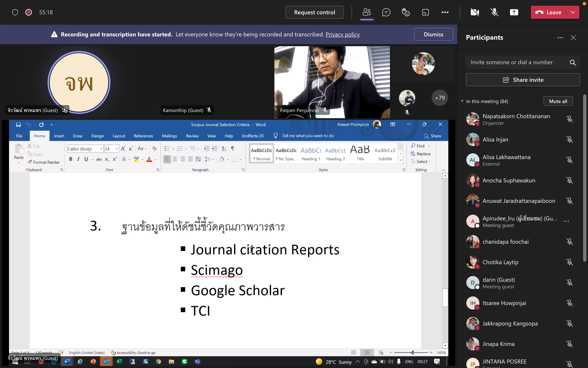Open the More actions ellipsis in Teams toolbar
Viewport: 588px width, 368px height.
[x=445, y=12]
